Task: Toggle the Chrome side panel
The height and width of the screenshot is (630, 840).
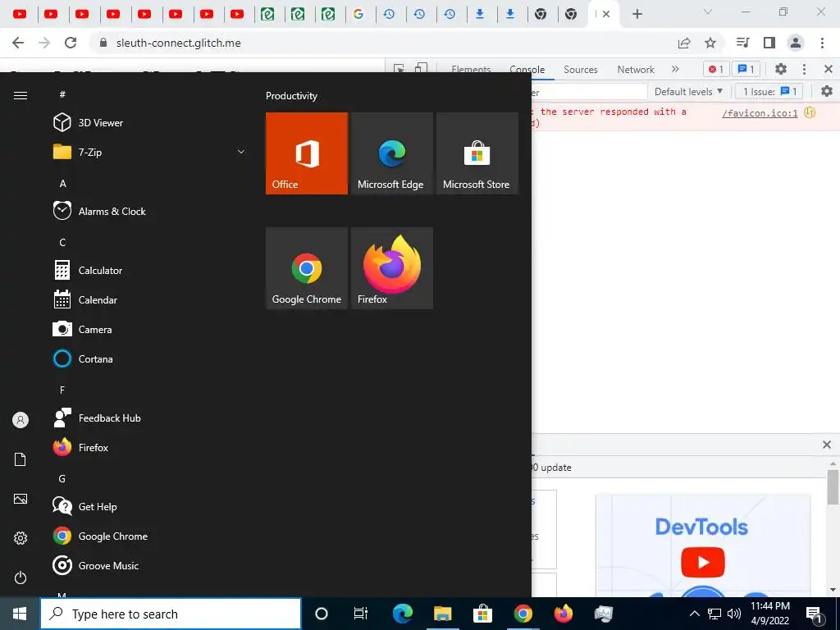Action: pyautogui.click(x=769, y=43)
